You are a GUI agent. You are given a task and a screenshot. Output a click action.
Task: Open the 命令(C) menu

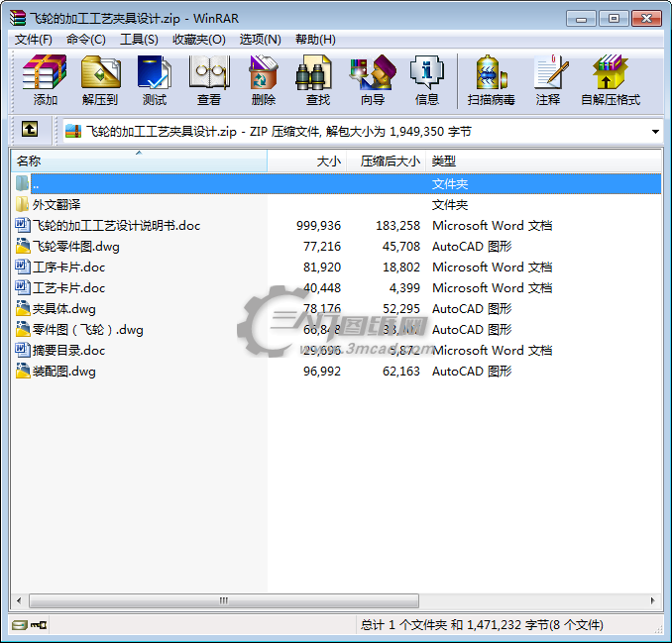tap(85, 40)
